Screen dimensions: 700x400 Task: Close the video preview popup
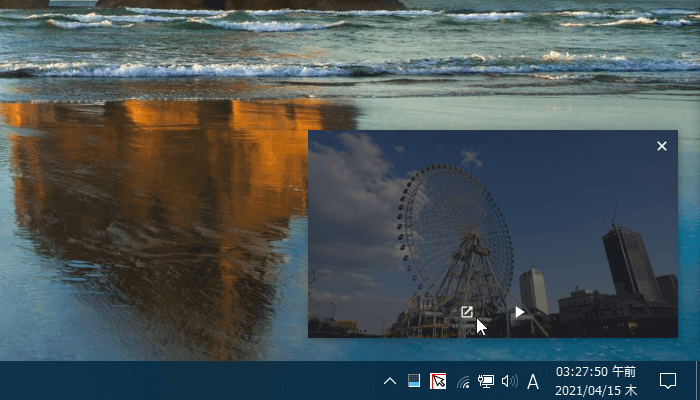click(x=662, y=146)
